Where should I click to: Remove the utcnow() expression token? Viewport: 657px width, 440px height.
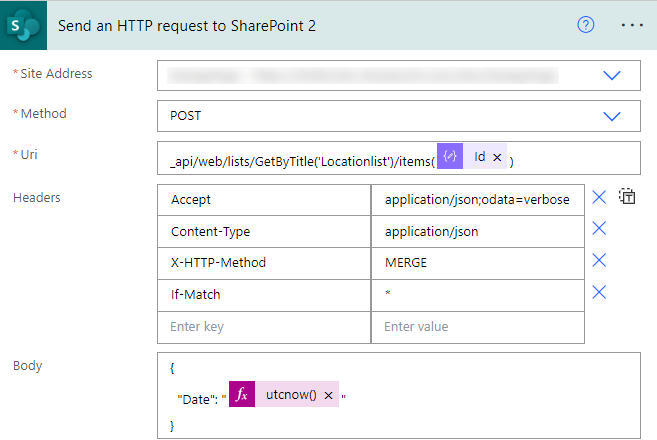click(328, 394)
